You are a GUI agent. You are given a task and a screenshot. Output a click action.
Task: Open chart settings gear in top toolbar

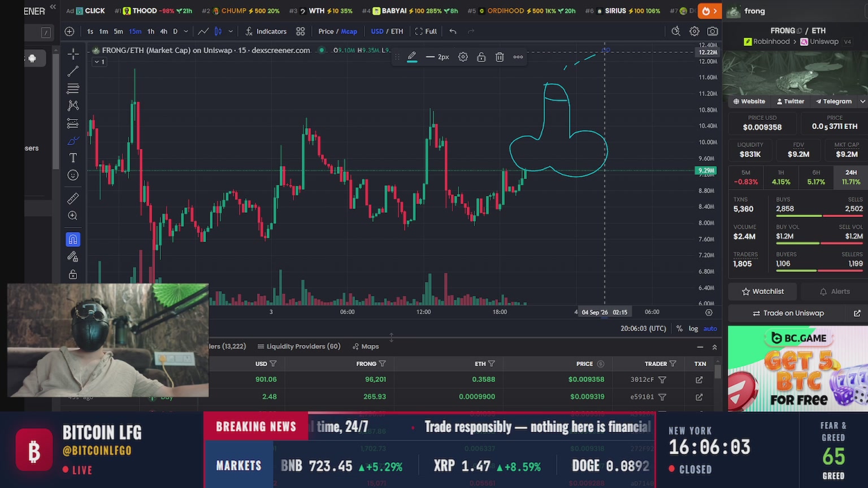click(695, 31)
